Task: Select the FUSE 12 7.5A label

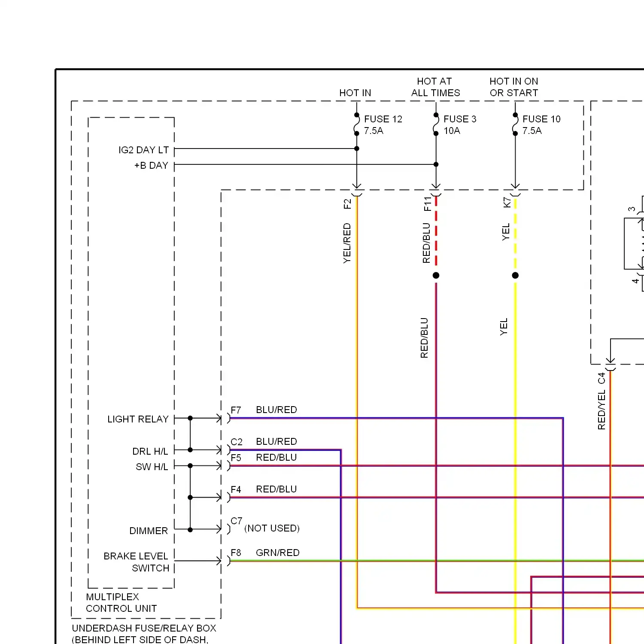Action: point(383,125)
